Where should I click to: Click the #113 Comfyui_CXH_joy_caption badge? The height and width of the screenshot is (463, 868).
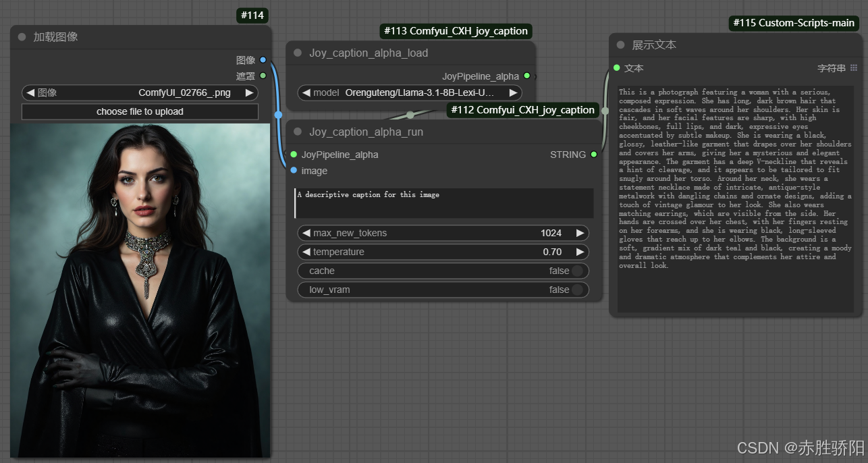[456, 30]
